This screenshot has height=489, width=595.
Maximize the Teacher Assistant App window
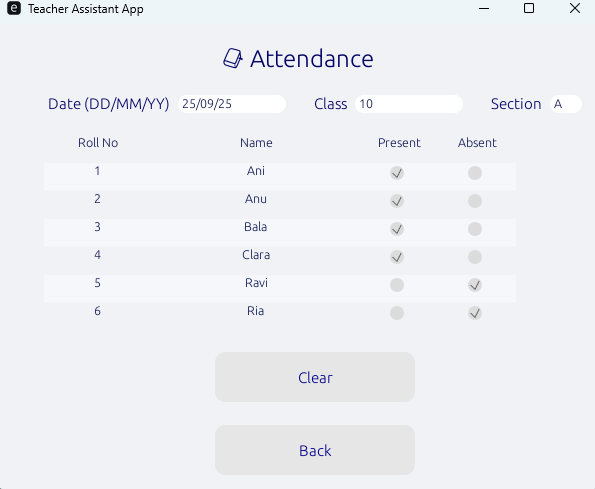529,8
